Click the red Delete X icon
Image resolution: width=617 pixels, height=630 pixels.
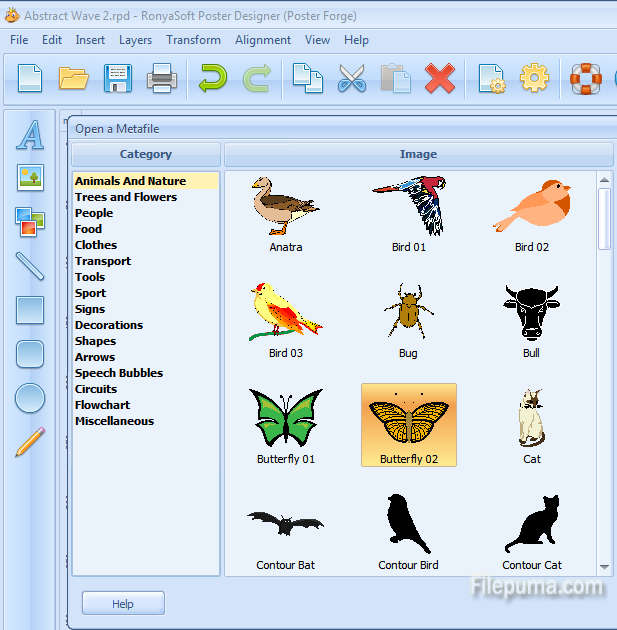pyautogui.click(x=439, y=78)
